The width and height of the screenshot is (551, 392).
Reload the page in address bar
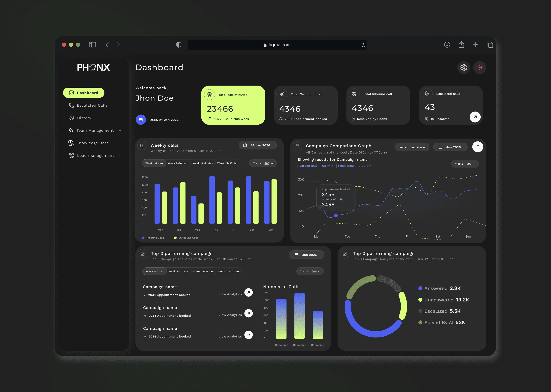[363, 45]
